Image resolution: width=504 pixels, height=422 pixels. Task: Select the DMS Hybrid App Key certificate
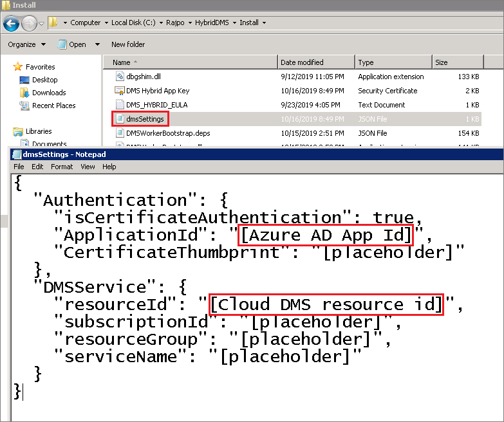tap(158, 91)
